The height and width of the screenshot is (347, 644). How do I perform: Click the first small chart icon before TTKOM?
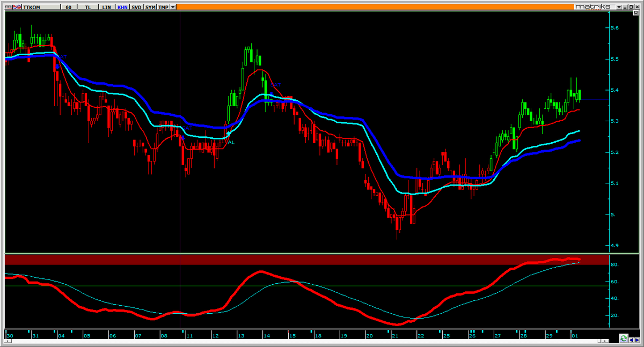pyautogui.click(x=9, y=8)
